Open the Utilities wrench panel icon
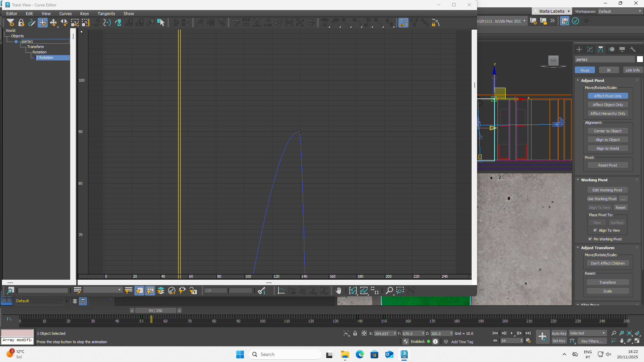 (x=633, y=49)
